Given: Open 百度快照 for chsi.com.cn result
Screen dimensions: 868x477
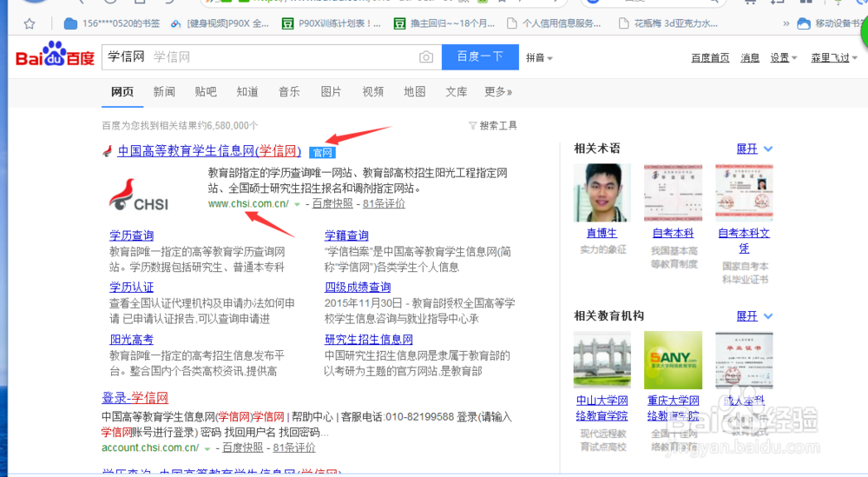Looking at the screenshot, I should (332, 204).
